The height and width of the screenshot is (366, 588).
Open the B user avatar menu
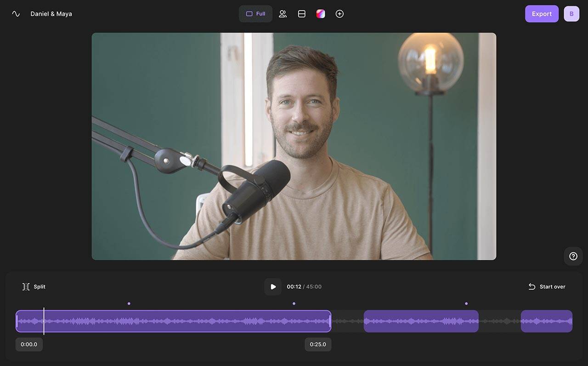[571, 14]
